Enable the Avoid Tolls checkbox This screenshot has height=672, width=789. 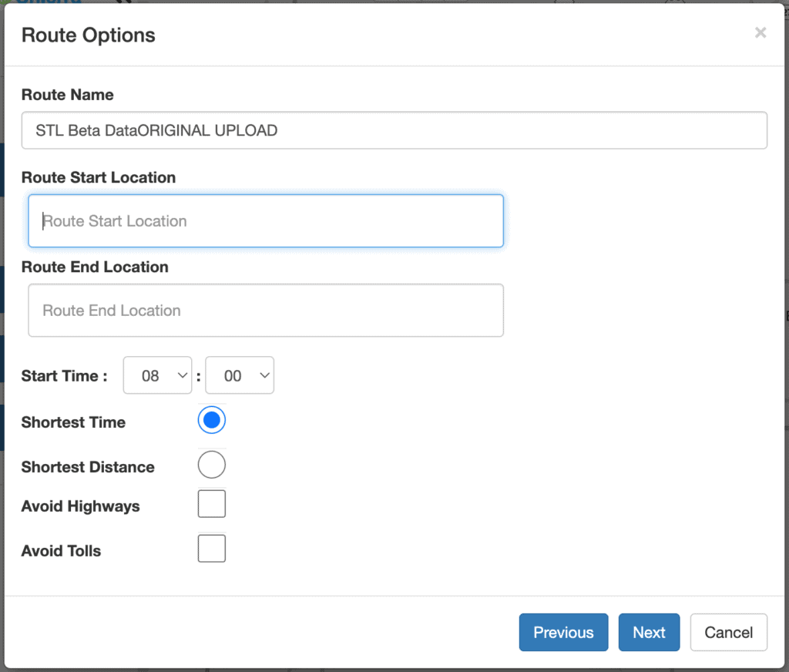coord(212,549)
